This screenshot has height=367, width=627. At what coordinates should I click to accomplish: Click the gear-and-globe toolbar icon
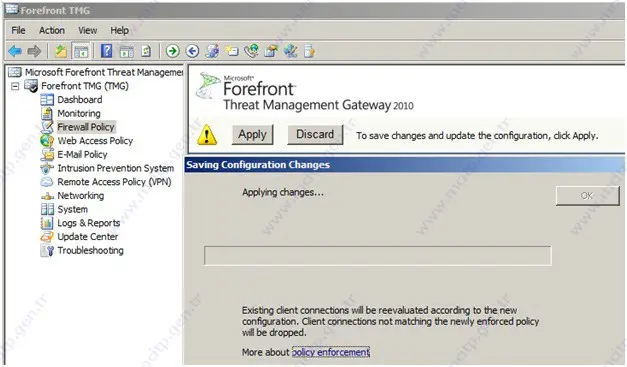click(212, 51)
